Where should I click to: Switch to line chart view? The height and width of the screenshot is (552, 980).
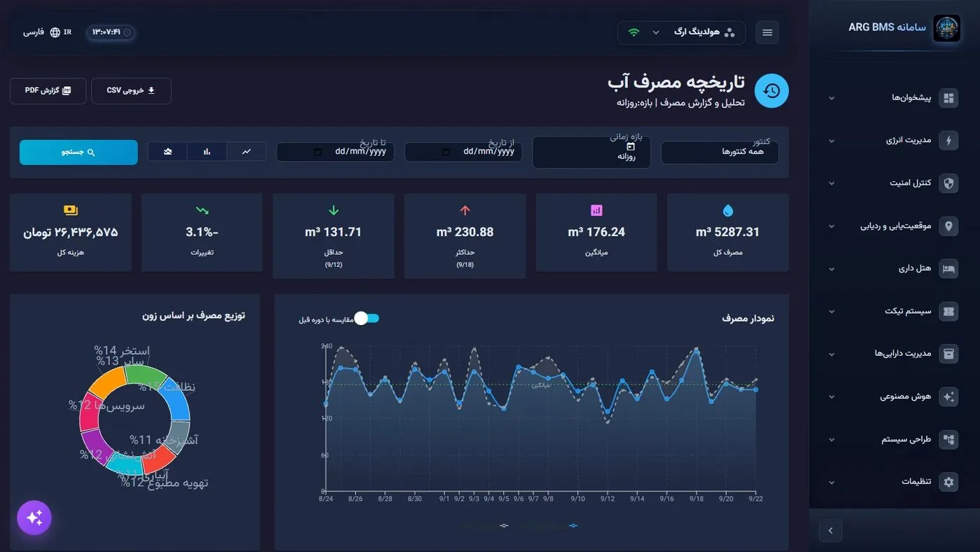click(246, 151)
